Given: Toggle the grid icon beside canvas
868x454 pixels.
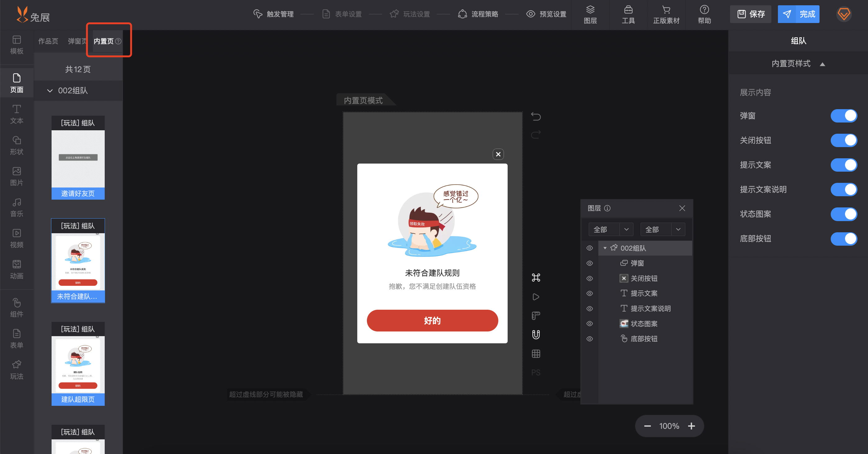Looking at the screenshot, I should point(536,354).
